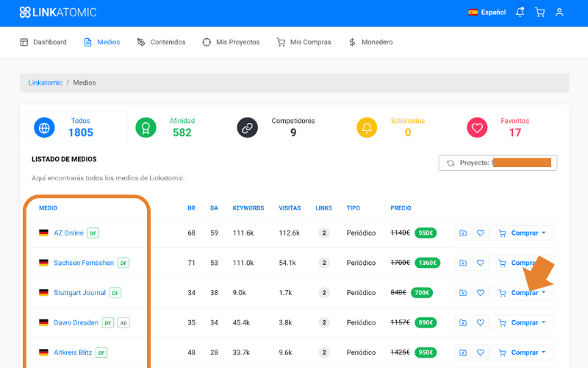Select the Favoritos 17 tab
588x368 pixels.
(x=498, y=127)
